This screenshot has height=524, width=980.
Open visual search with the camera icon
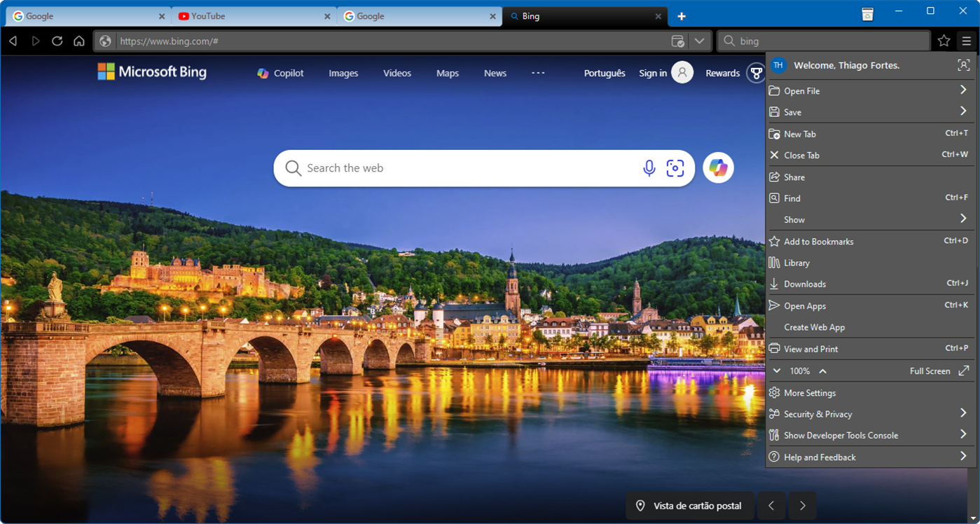(x=675, y=167)
